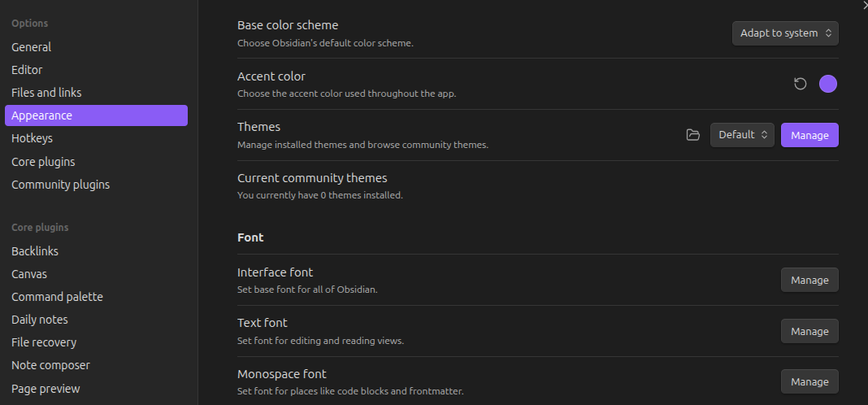
Task: Manage the Interface font
Action: (x=809, y=280)
